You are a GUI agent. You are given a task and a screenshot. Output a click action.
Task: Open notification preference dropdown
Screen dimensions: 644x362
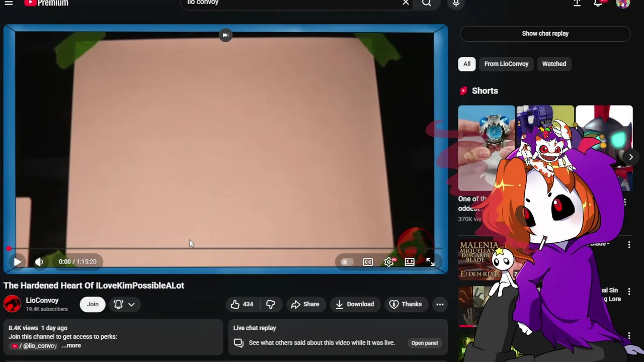tap(124, 304)
